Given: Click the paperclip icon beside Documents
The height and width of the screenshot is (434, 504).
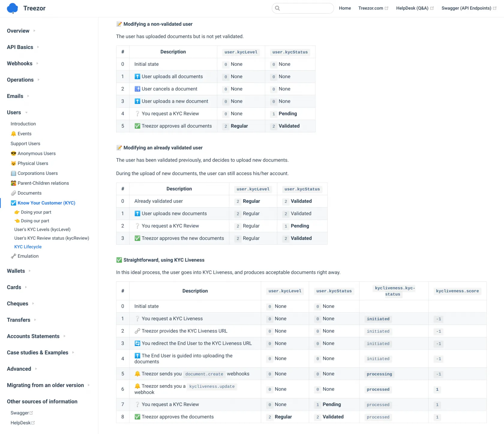Looking at the screenshot, I should click(x=13, y=193).
